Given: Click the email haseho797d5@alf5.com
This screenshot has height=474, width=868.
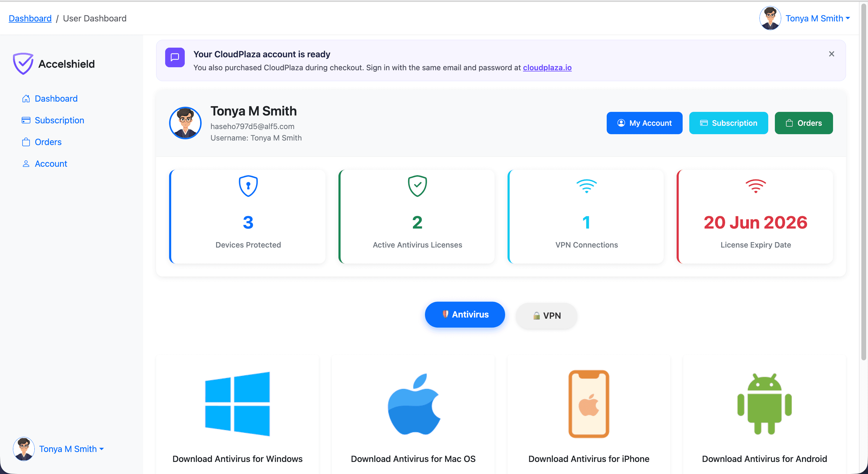Looking at the screenshot, I should [252, 126].
